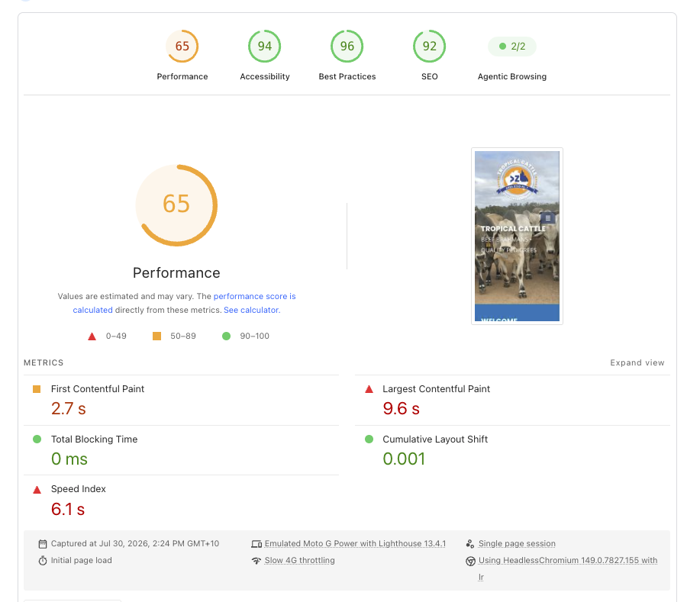Click the orange square 50–89 legend marker
Viewport: 700px width, 602px height.
[156, 336]
